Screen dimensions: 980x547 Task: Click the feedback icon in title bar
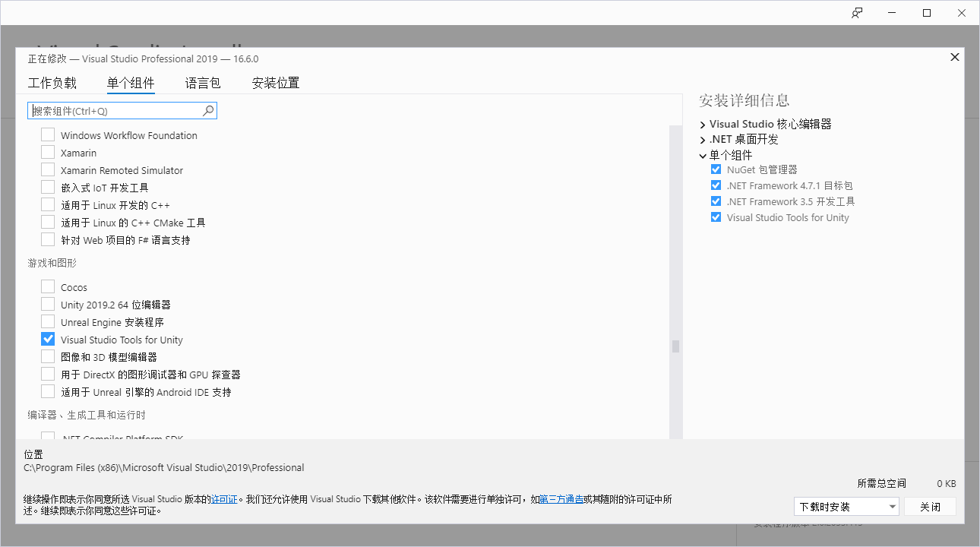857,13
